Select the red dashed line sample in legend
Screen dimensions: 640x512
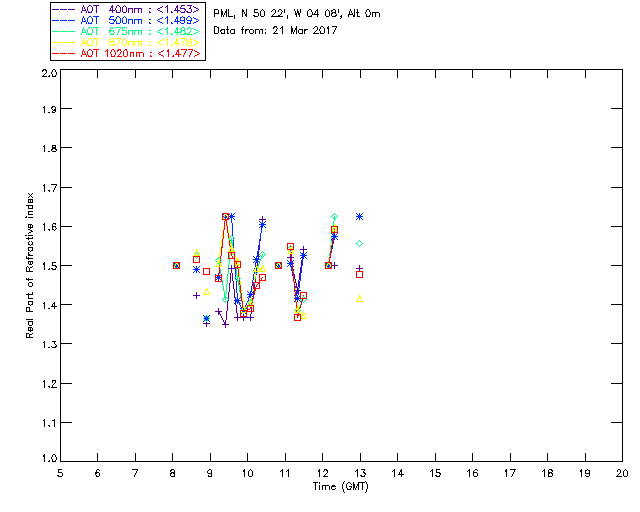(64, 53)
